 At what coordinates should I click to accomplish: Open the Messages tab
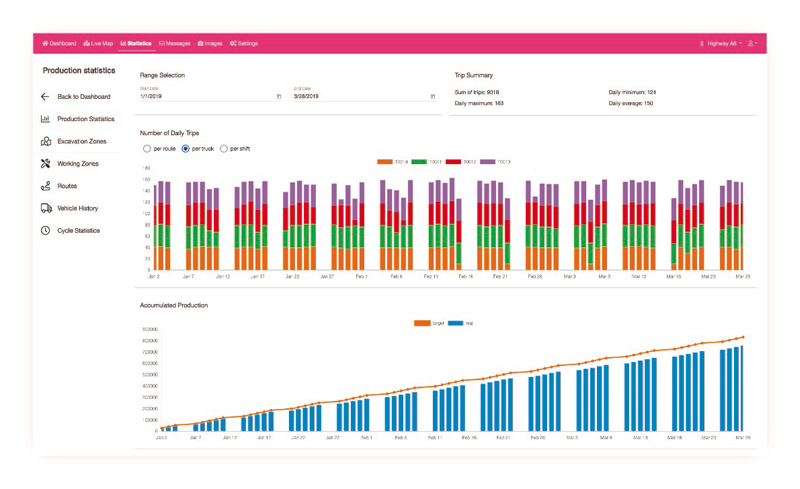pyautogui.click(x=175, y=44)
